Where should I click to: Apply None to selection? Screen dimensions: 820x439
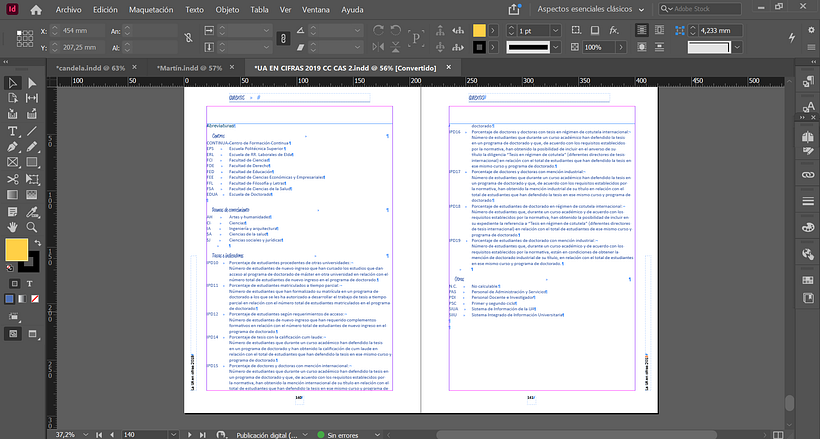(35, 299)
